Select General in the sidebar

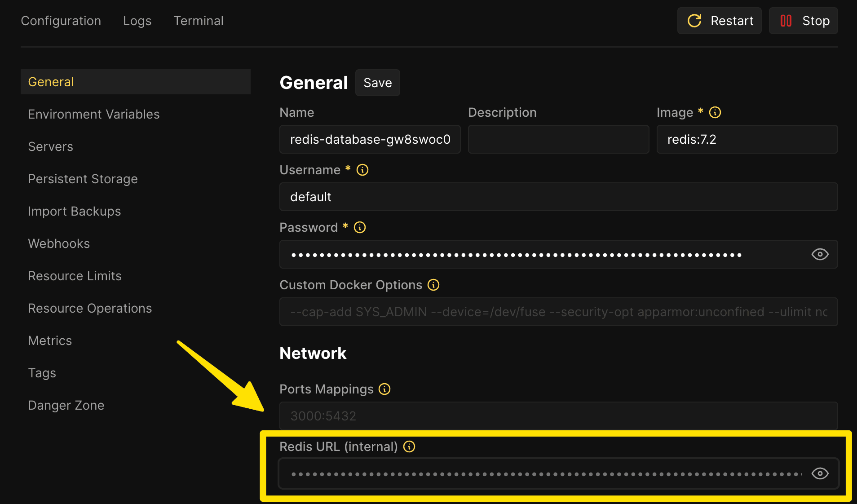(136, 82)
